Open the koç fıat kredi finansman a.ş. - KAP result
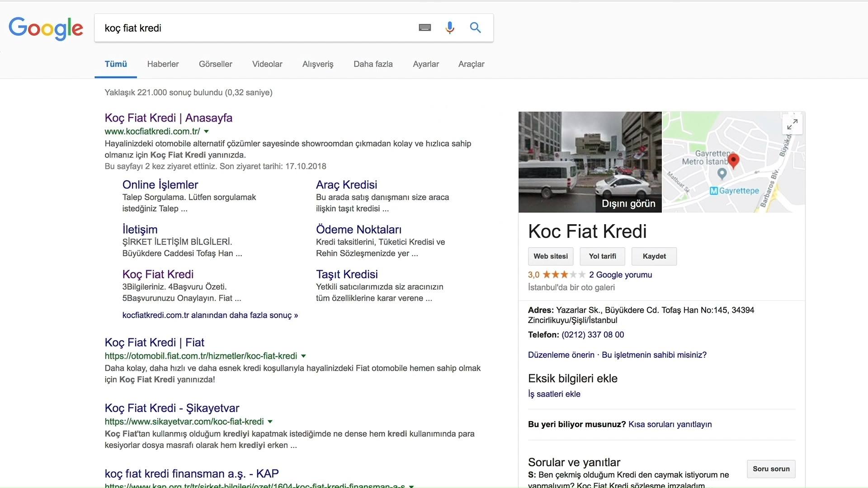868x488 pixels. (192, 474)
